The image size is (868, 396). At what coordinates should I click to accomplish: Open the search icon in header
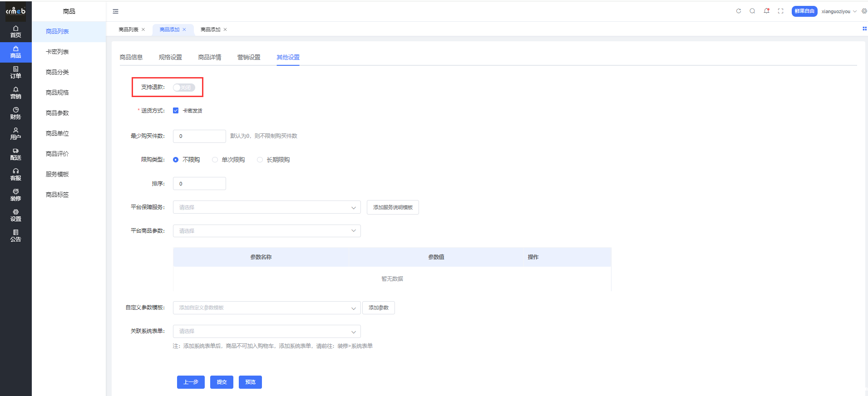click(x=752, y=11)
